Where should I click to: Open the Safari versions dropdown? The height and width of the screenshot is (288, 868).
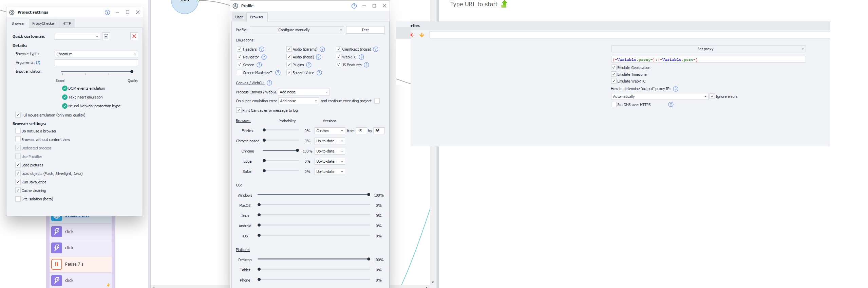[330, 172]
